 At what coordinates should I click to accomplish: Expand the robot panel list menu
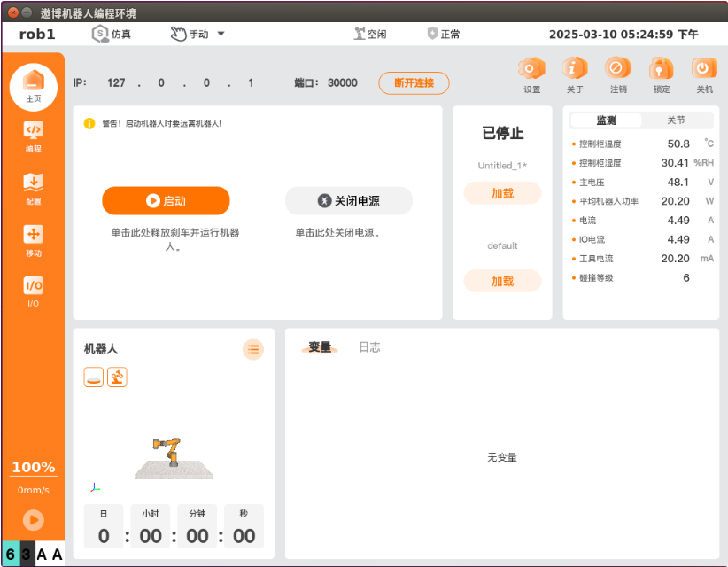pyautogui.click(x=253, y=349)
